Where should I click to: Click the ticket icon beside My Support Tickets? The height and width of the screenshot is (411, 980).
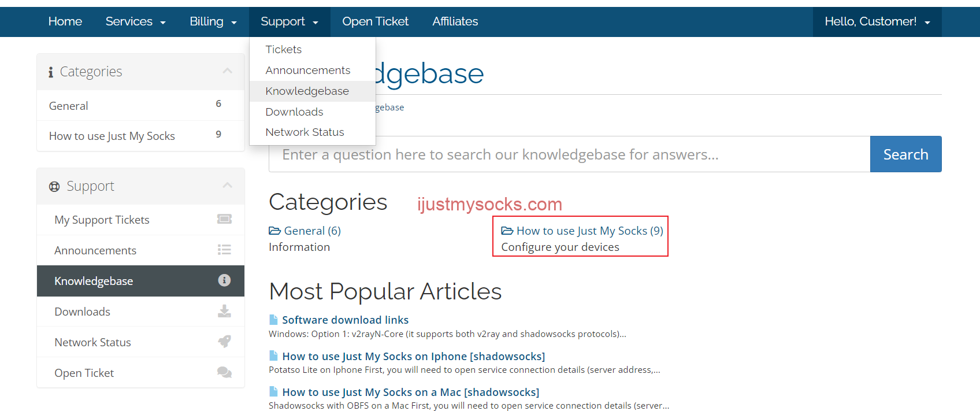224,219
